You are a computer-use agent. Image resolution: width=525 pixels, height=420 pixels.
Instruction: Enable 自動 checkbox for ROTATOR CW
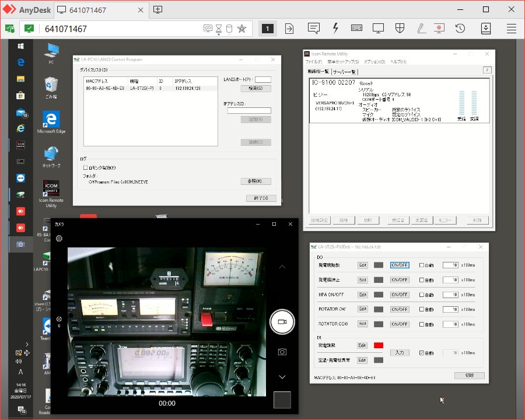[423, 309]
